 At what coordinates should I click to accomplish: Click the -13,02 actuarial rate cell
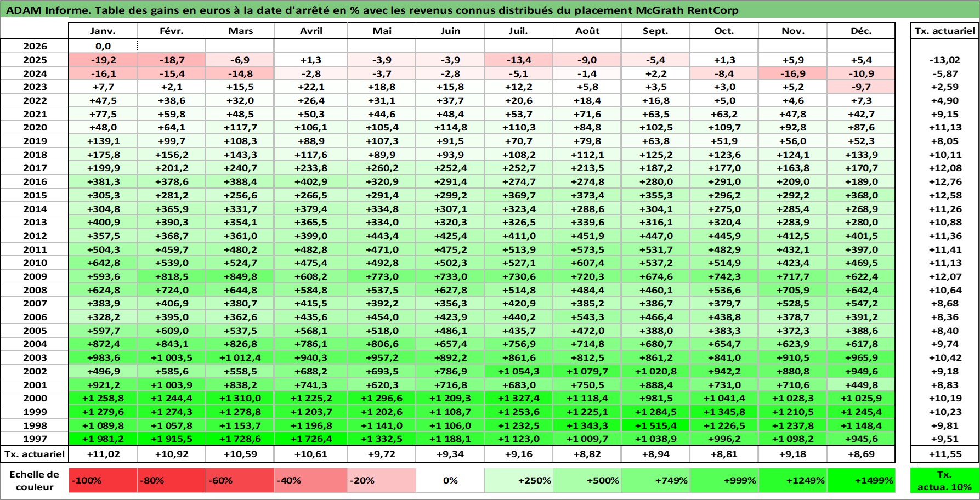(x=944, y=60)
